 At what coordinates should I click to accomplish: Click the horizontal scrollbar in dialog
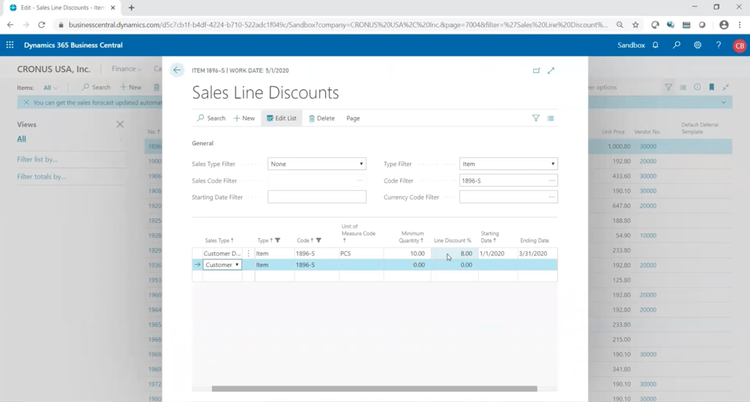point(374,389)
